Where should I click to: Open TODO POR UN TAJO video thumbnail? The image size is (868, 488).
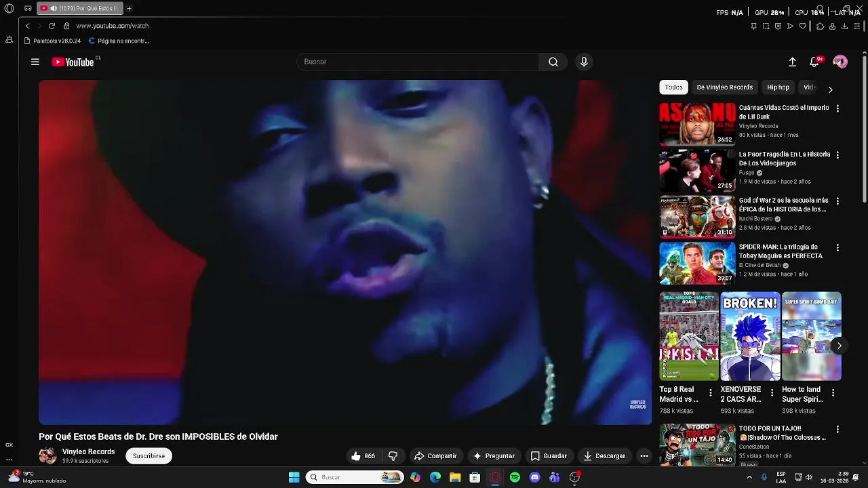click(697, 445)
